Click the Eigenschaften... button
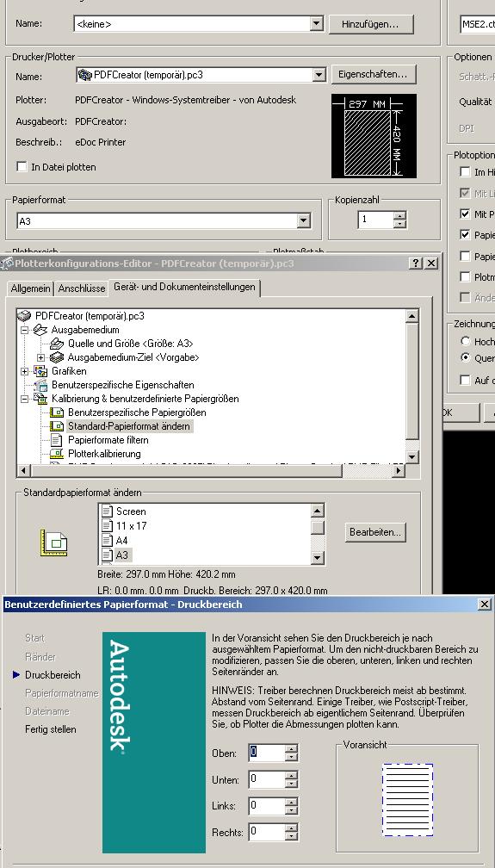The width and height of the screenshot is (495, 868). 373,74
